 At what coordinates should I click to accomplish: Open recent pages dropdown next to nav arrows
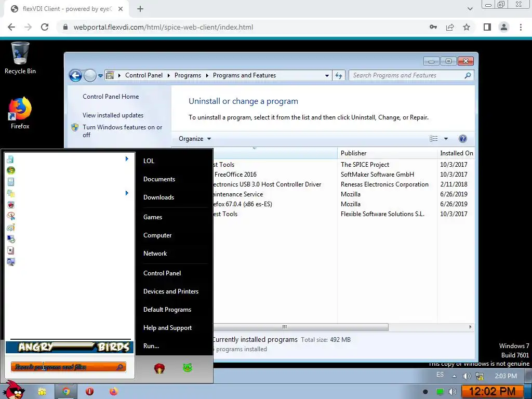[100, 76]
